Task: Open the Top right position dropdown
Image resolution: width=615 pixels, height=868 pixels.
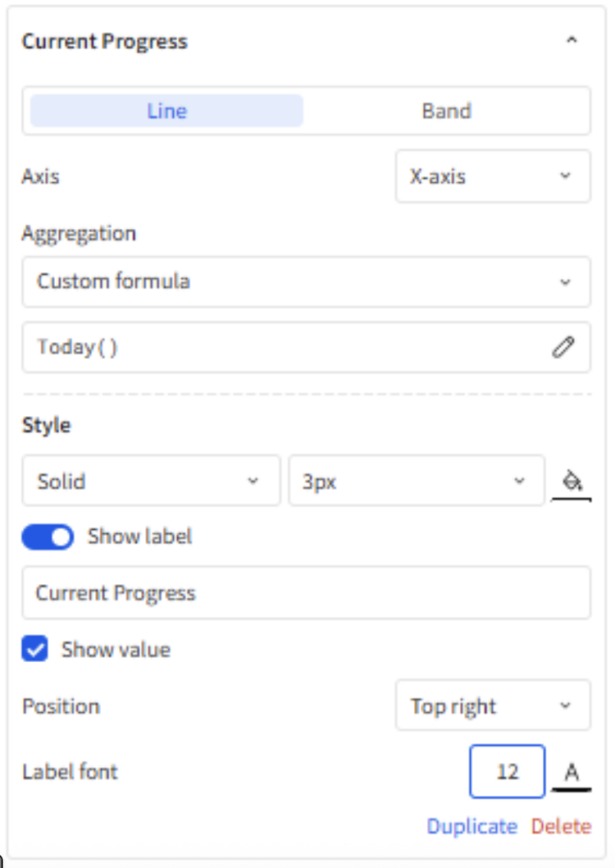Action: 493,705
